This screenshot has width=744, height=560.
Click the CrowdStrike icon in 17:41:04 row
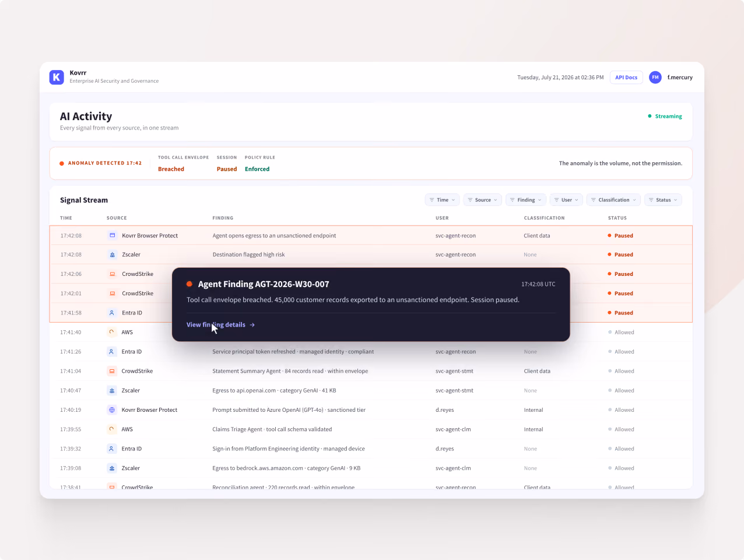(x=112, y=371)
